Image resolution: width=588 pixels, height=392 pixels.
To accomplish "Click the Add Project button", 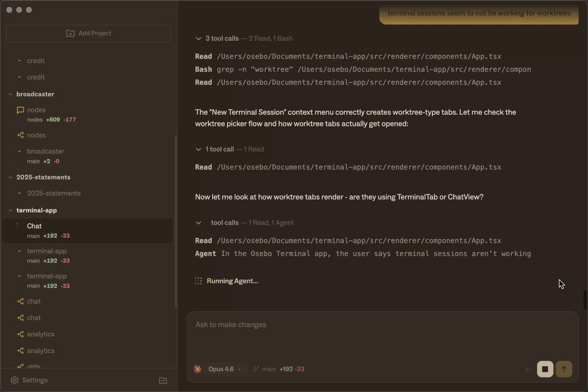I will coord(88,33).
